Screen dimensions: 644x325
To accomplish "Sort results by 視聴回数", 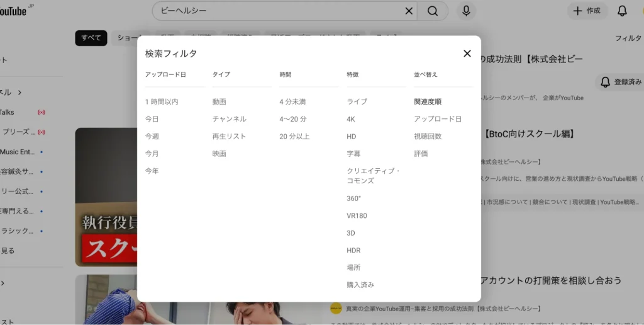I will pos(428,136).
